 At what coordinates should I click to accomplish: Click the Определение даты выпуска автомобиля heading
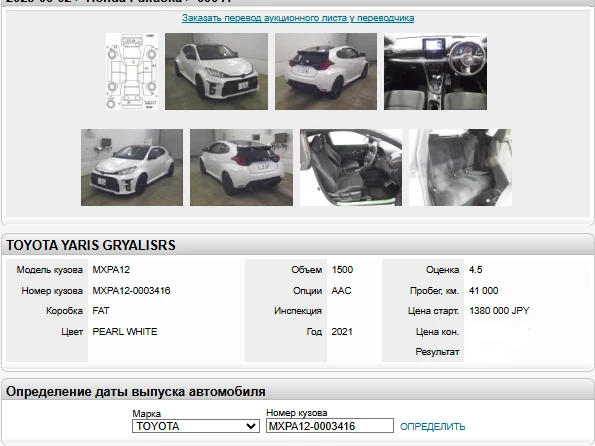(x=136, y=392)
